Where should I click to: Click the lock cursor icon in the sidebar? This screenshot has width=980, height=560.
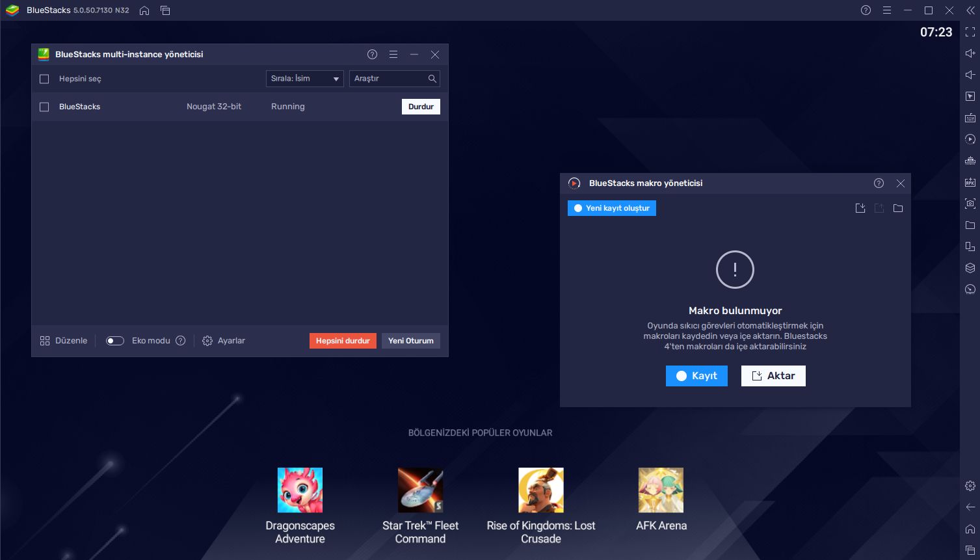pyautogui.click(x=970, y=96)
